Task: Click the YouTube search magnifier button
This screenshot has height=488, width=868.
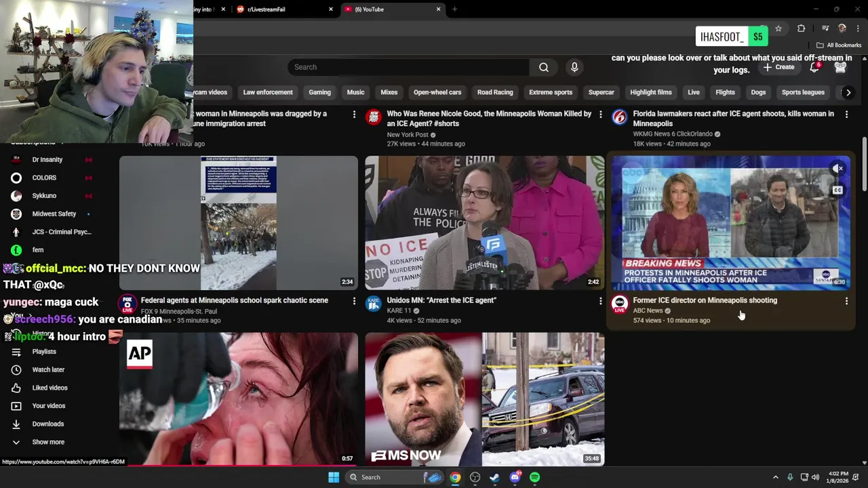Action: coord(544,67)
